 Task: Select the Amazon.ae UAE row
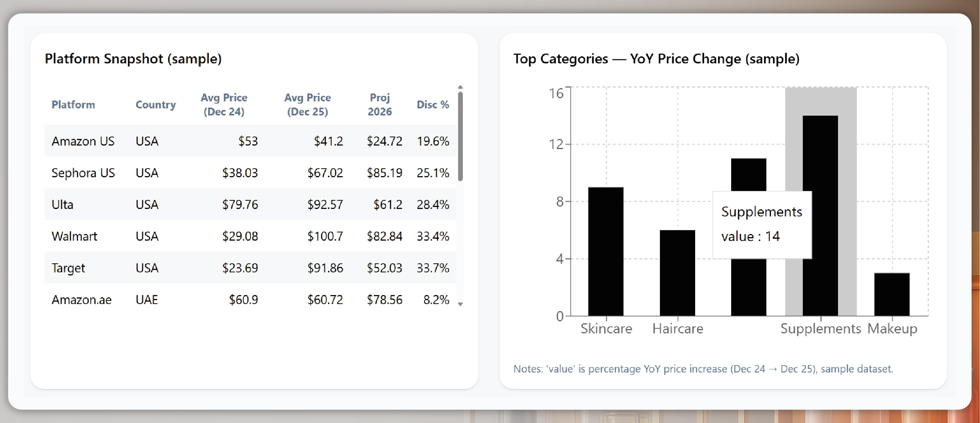coord(81,299)
